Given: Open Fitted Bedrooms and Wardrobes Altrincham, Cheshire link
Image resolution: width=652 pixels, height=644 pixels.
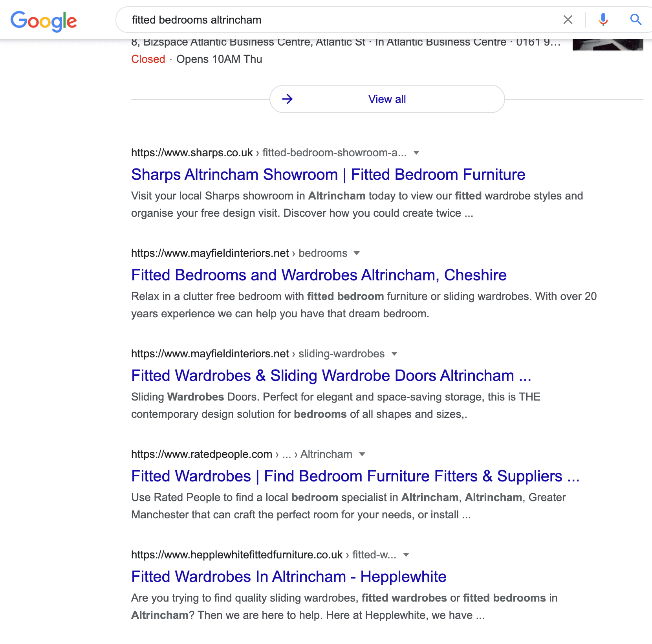Looking at the screenshot, I should 319,275.
